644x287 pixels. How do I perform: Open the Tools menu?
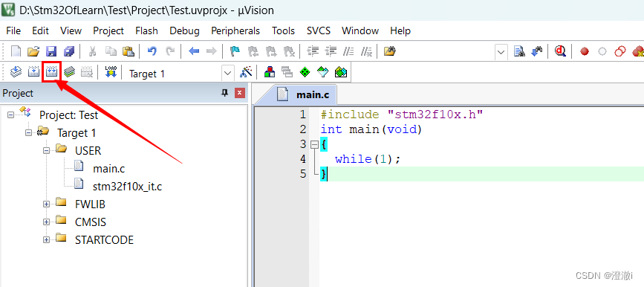click(x=284, y=30)
